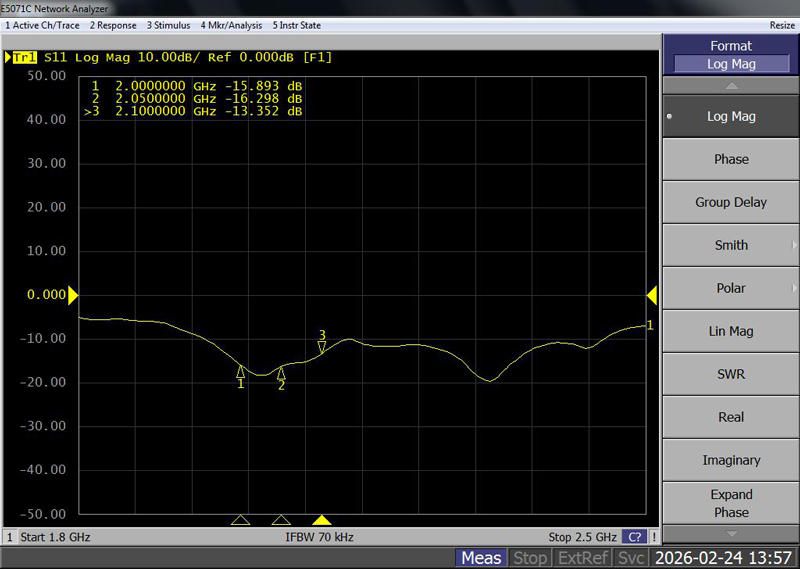Expand the Smith format submenu
800x569 pixels.
(x=731, y=245)
